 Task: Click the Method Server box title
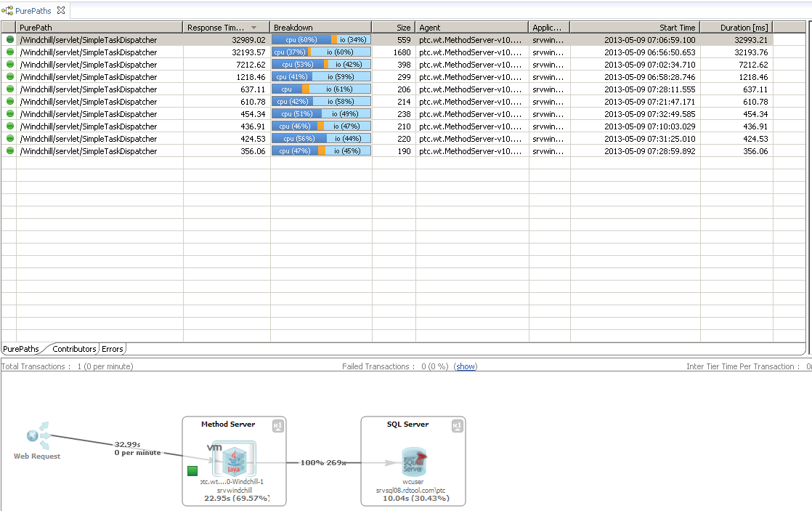228,424
